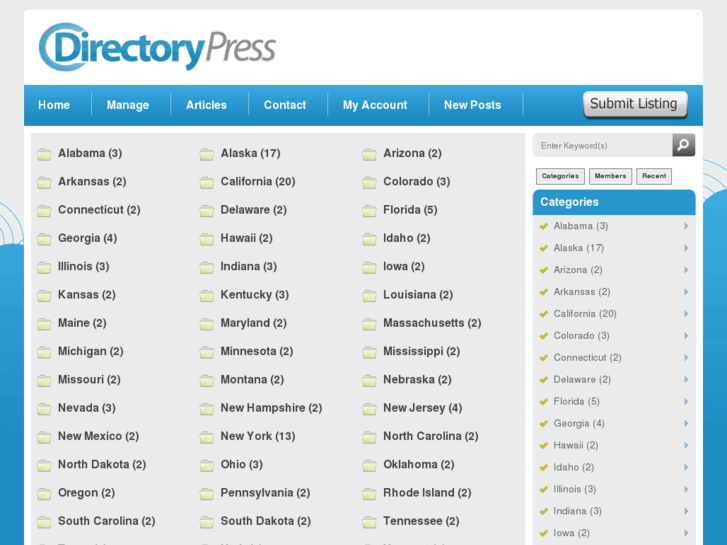Expand the arrow on sidebar Alaska row
Viewport: 727px width, 545px height.
[686, 248]
